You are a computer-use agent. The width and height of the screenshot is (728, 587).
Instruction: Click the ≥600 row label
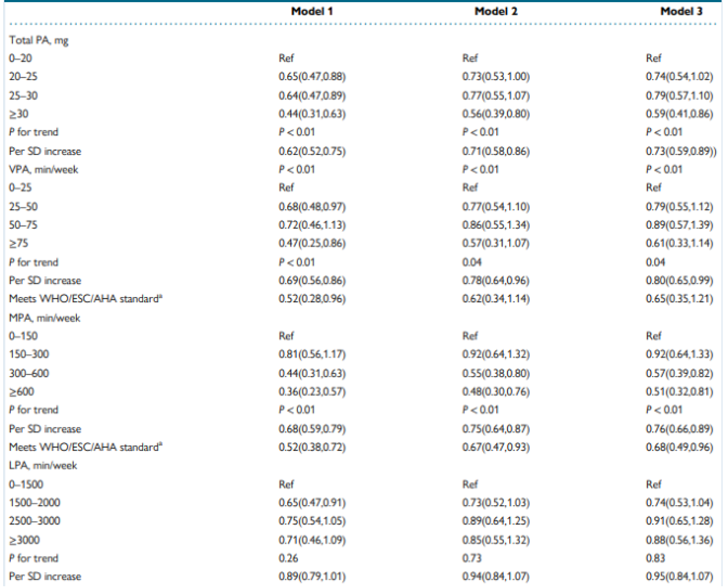(19, 392)
